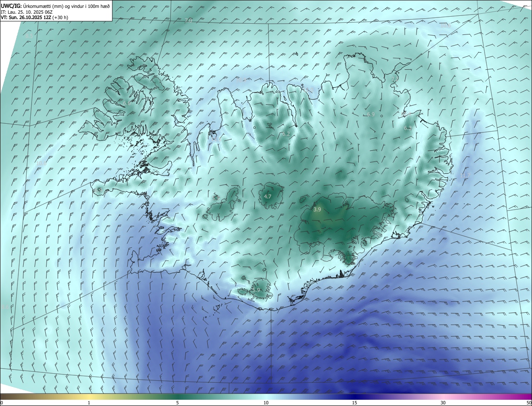Viewport: 532px width, 406px height.
Task: Click the 6.3 value label in east Iceland
Action: pos(408,128)
